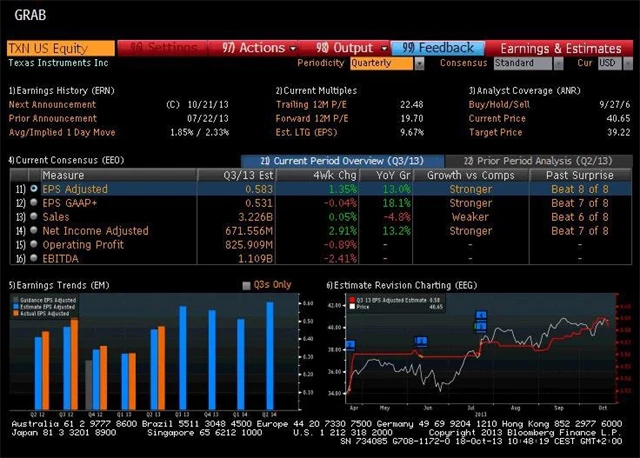Enable the Q3s Only checkbox
The image size is (640, 458).
click(248, 285)
